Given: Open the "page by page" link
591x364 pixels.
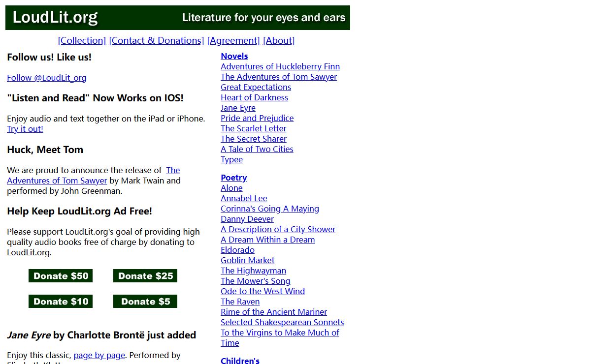Looking at the screenshot, I should pyautogui.click(x=99, y=355).
